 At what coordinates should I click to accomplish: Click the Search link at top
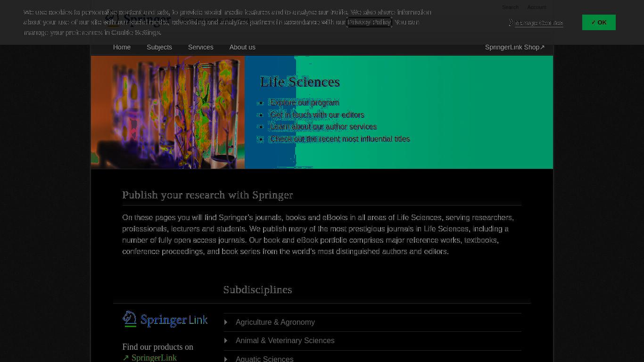(510, 7)
